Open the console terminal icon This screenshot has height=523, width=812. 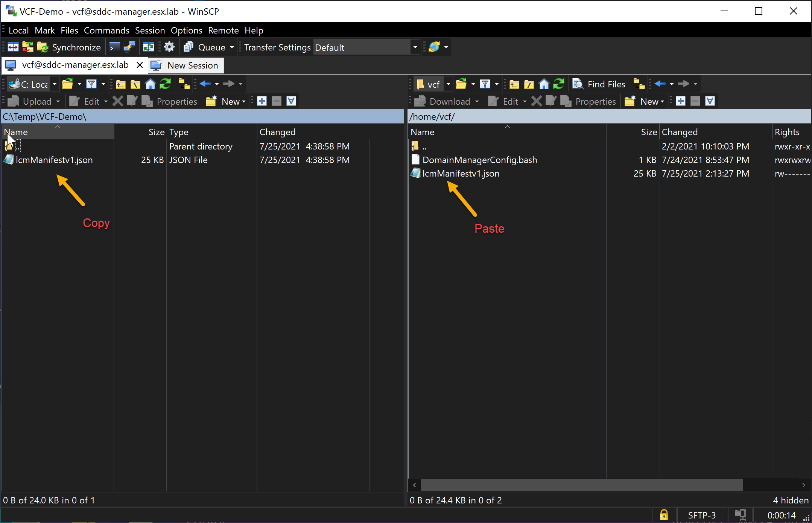(114, 47)
